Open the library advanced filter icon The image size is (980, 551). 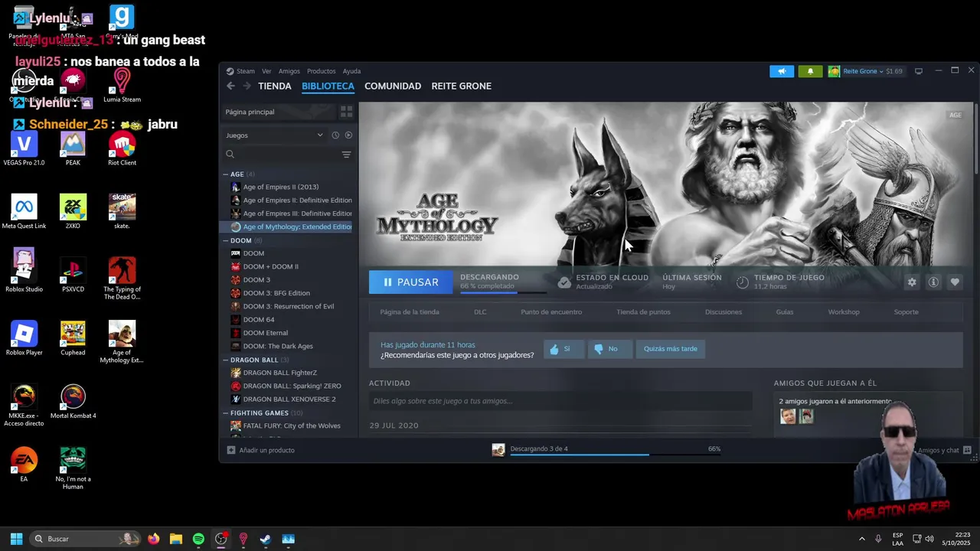[x=346, y=155]
